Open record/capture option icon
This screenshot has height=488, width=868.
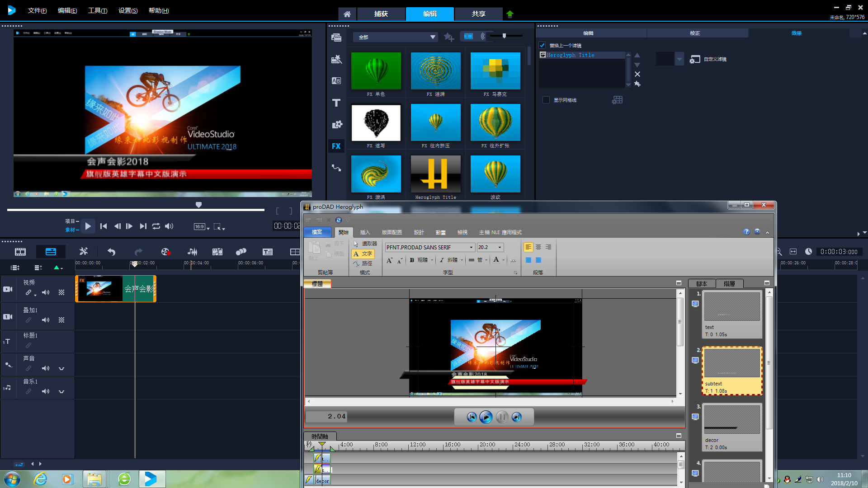(165, 252)
